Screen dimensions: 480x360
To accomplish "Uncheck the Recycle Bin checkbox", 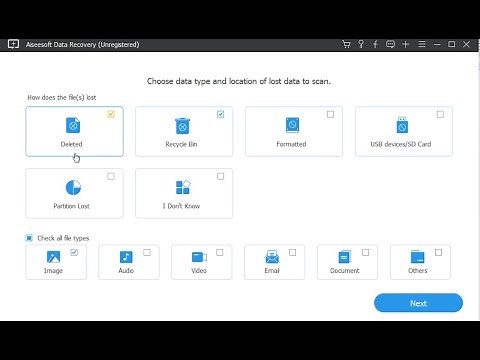I will pyautogui.click(x=220, y=114).
